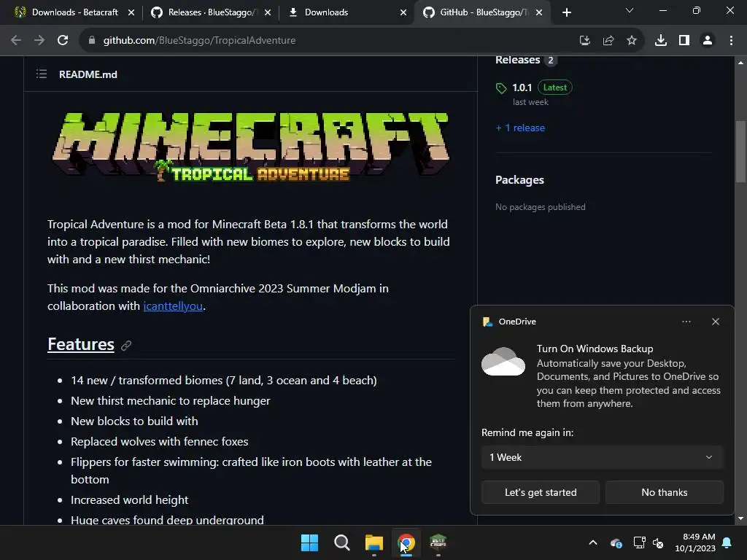The width and height of the screenshot is (747, 560).
Task: Click the scrollbar down arrow
Action: 740,518
